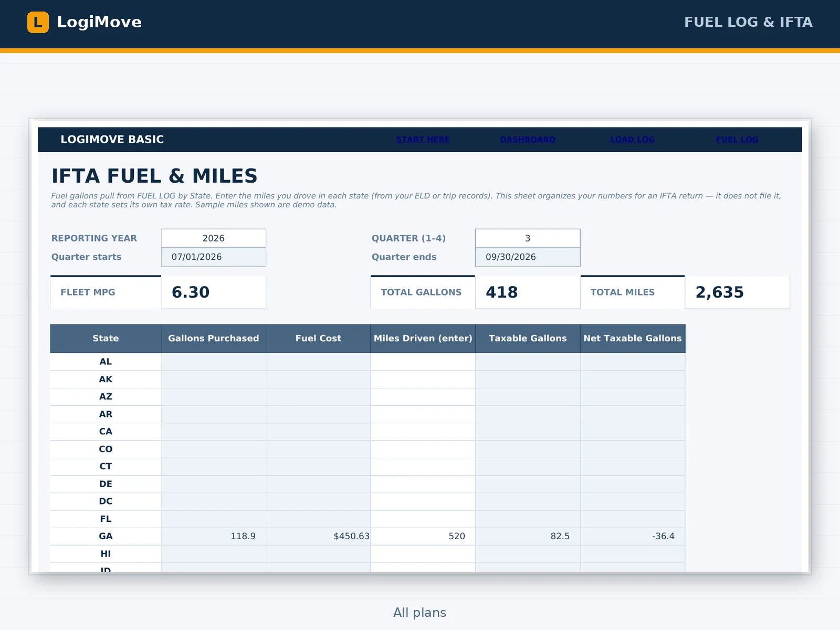Viewport: 840px width, 630px height.
Task: Open the START HERE link
Action: pyautogui.click(x=423, y=140)
